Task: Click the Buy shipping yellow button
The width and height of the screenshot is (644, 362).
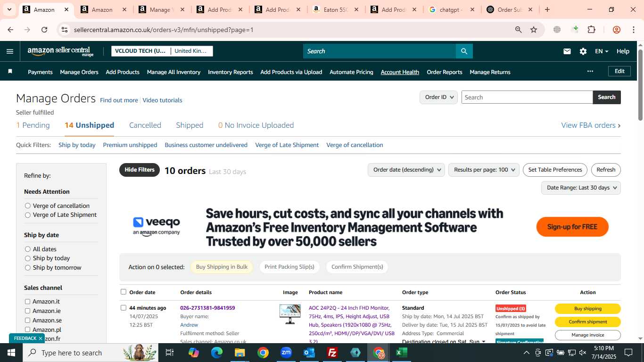Action: click(587, 309)
